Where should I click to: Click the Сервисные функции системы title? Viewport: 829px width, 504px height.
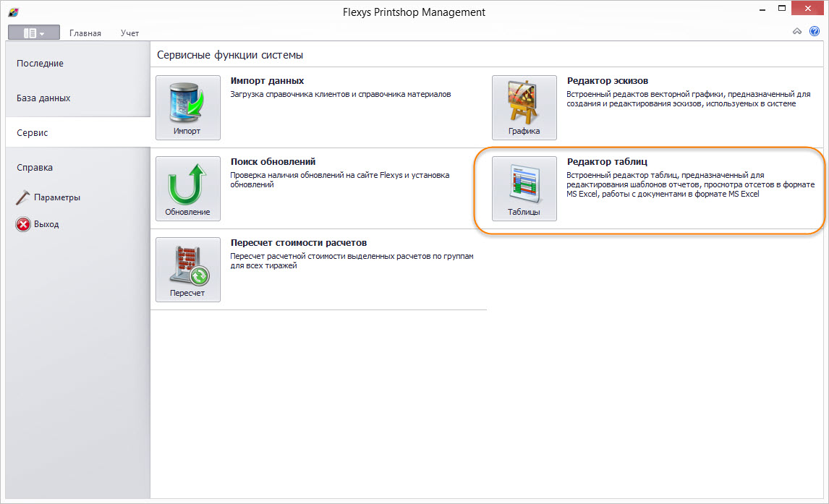[x=230, y=55]
